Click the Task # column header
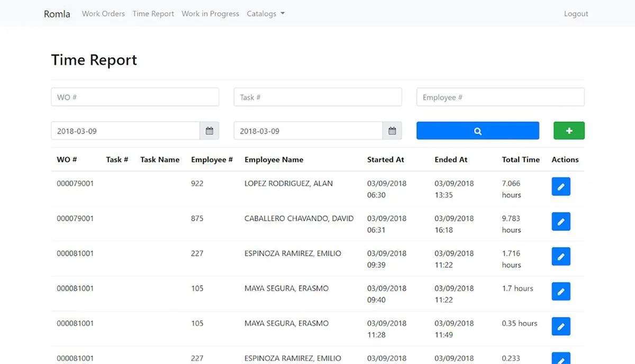The width and height of the screenshot is (635, 364). (117, 159)
